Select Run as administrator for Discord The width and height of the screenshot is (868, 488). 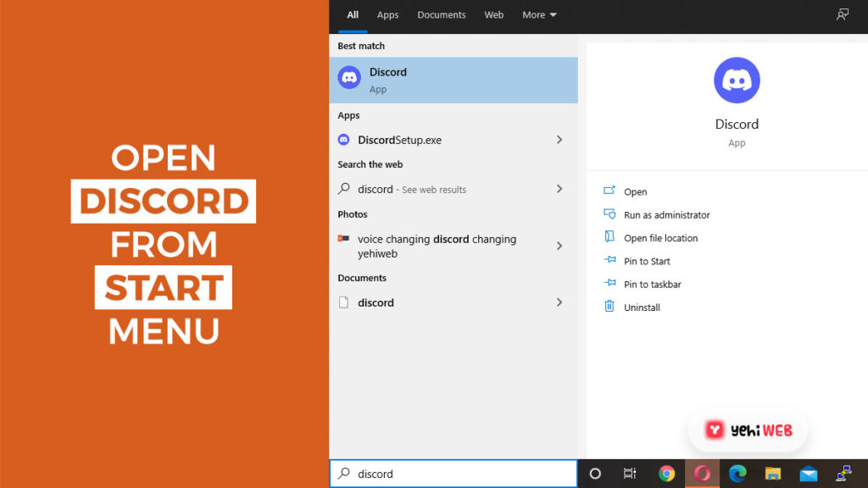coord(666,215)
